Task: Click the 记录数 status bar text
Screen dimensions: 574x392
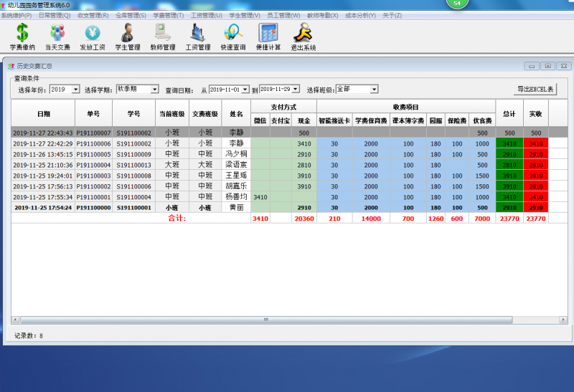Action: 29,335
